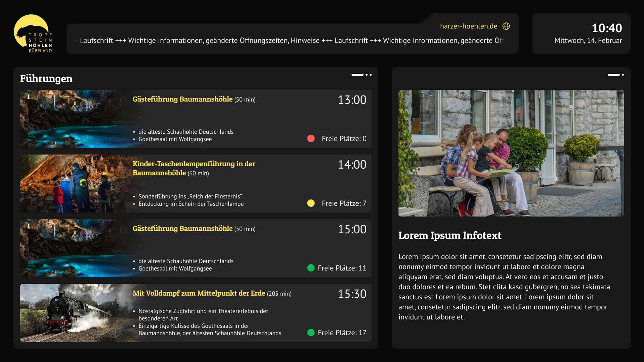Click the red availability dot for the 13:00 tour

coord(311,138)
